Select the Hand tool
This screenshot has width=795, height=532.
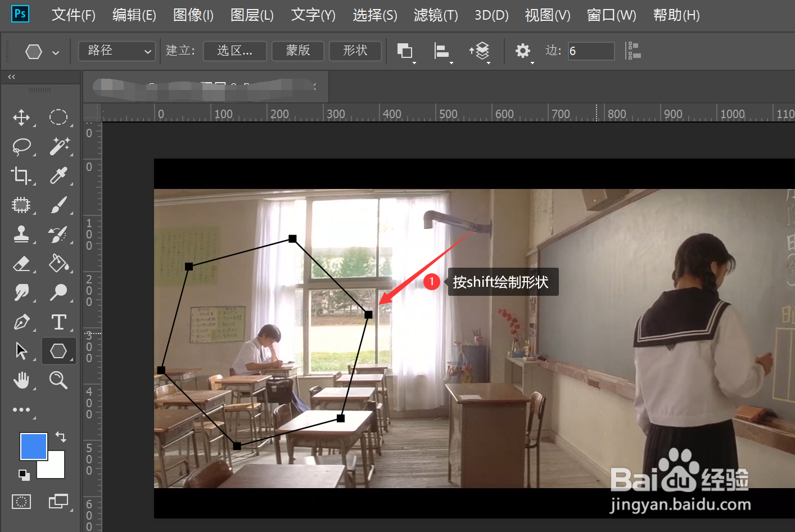click(21, 380)
